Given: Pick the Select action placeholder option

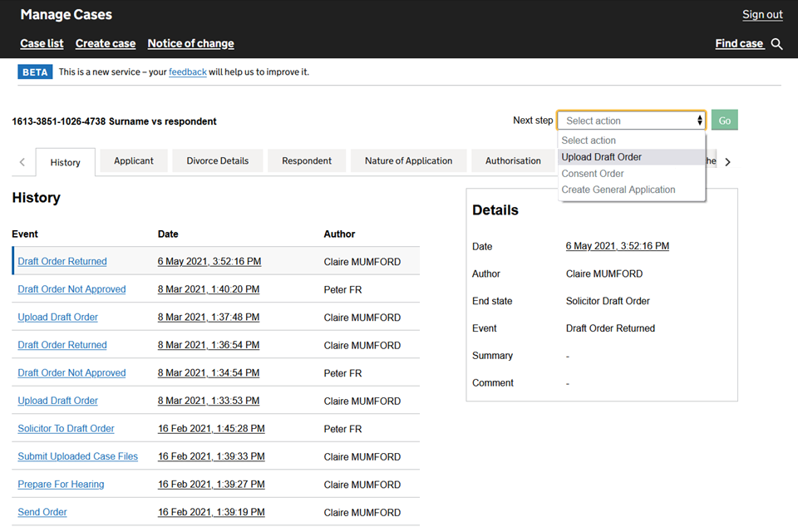Looking at the screenshot, I should [589, 140].
